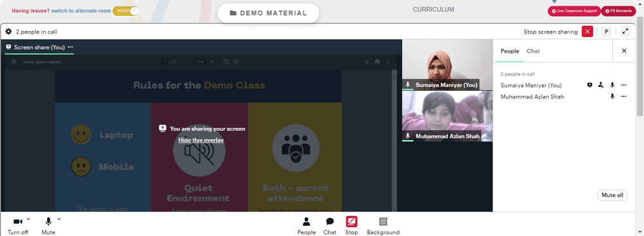Screen dimensions: 644x236
Task: Click Muhammad Azlan Shah name in People list
Action: [x=533, y=97]
